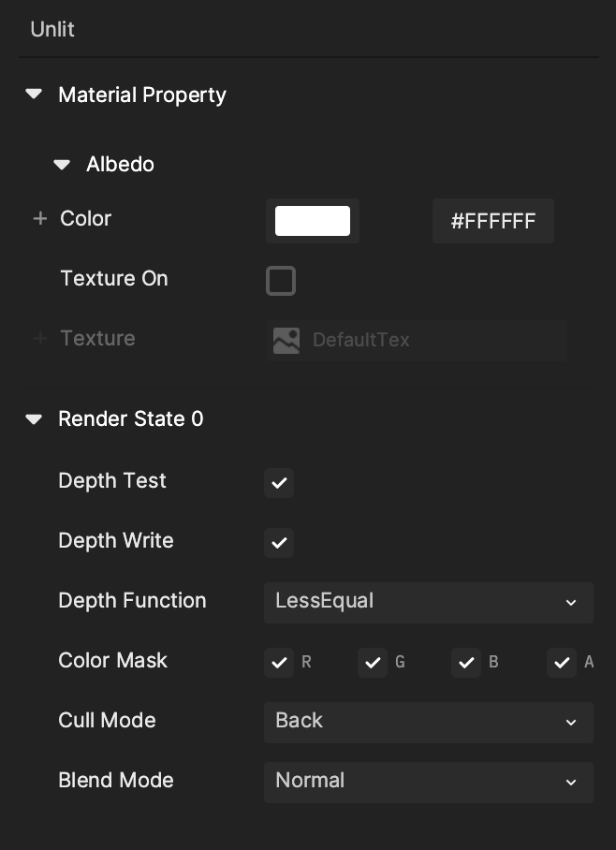Collapse the Material Property section arrow

(x=34, y=95)
